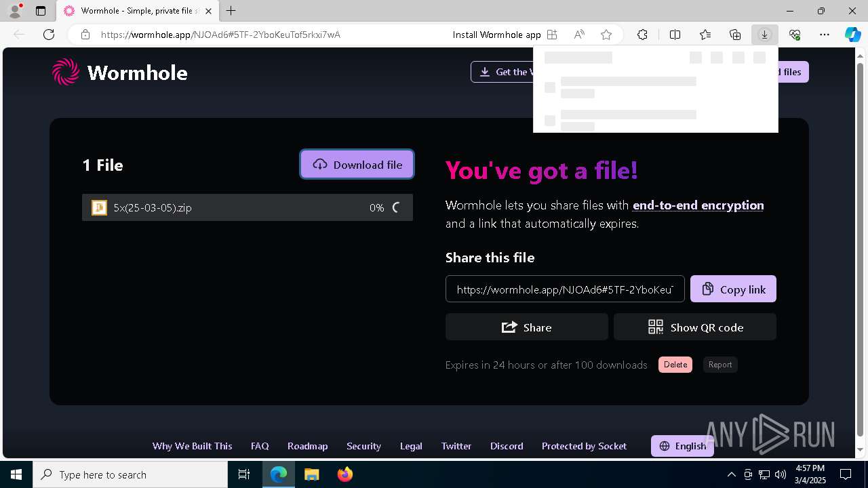
Task: Click the Copy link button
Action: click(733, 289)
